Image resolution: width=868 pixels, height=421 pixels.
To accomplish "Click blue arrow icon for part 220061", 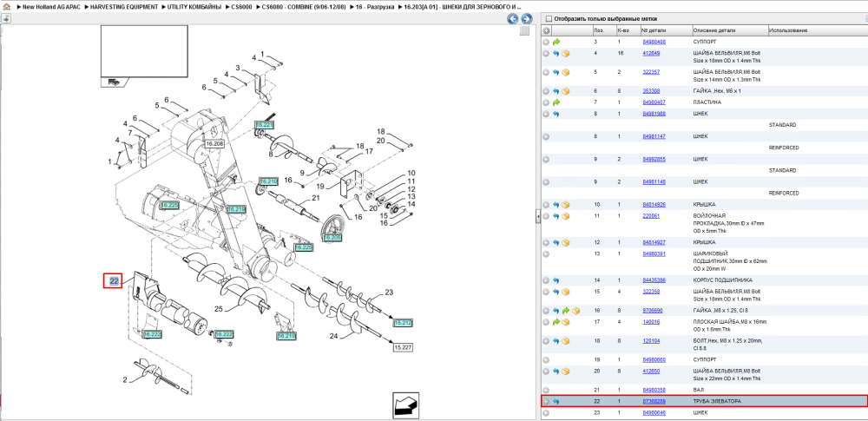I will tap(556, 216).
